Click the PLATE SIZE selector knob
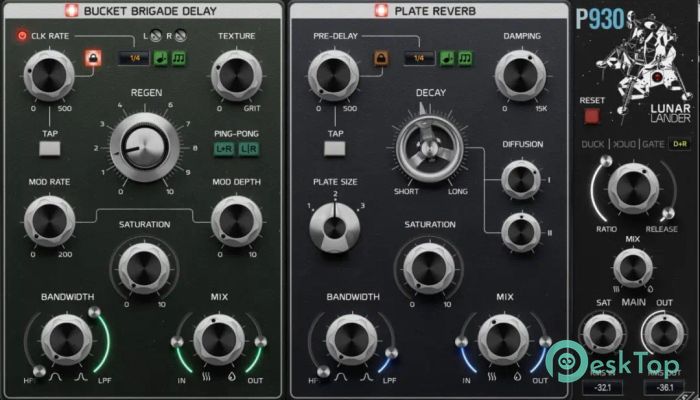The width and height of the screenshot is (700, 400). (334, 228)
